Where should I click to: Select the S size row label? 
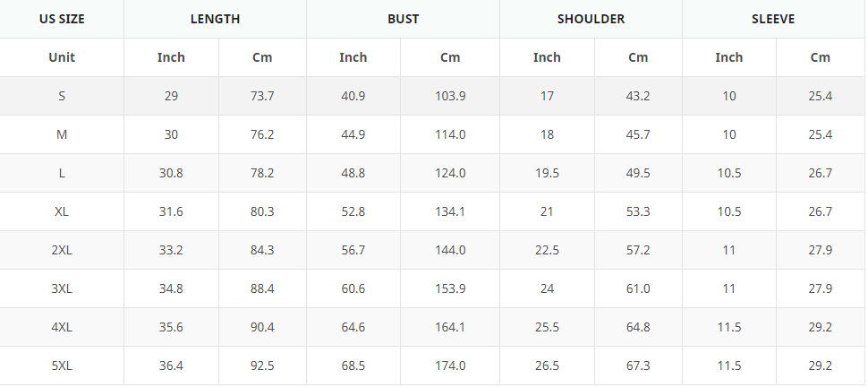click(x=62, y=96)
